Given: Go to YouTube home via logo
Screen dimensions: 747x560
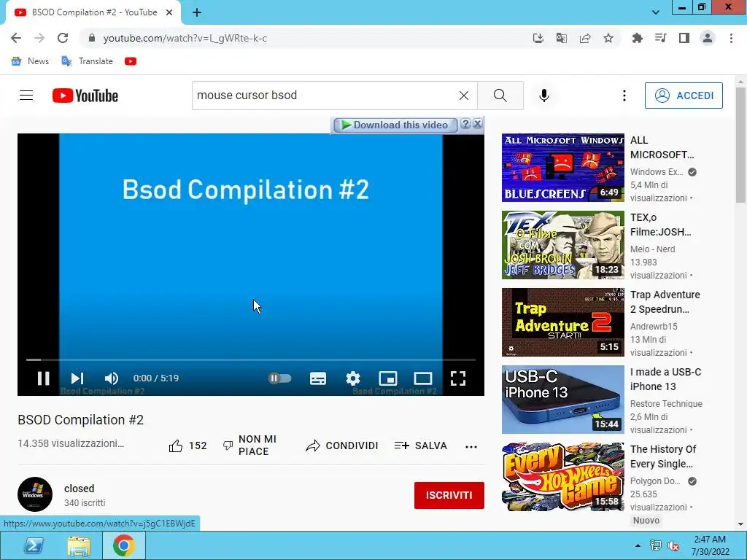Looking at the screenshot, I should point(85,96).
